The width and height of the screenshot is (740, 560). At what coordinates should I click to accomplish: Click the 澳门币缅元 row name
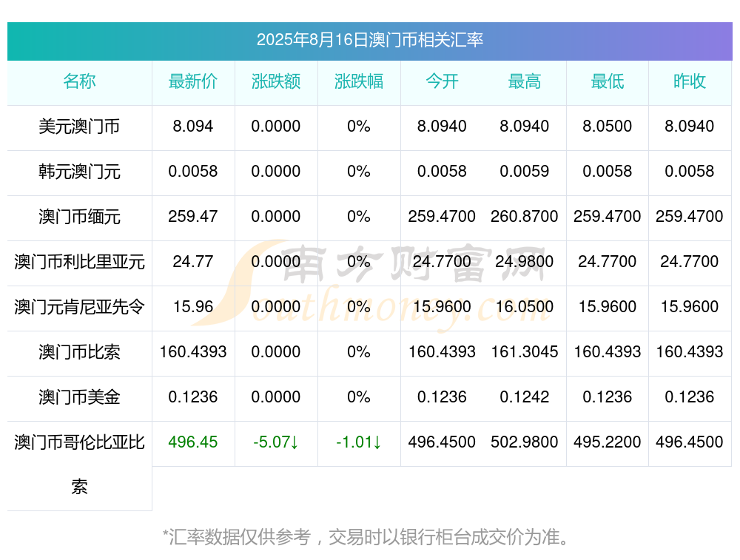click(79, 217)
